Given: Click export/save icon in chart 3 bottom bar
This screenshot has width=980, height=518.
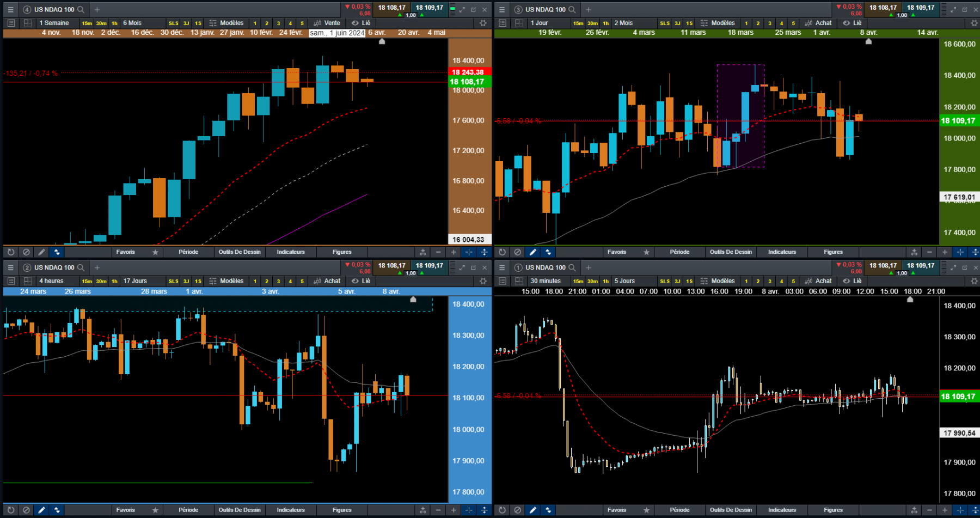Looking at the screenshot, I should click(x=914, y=252).
